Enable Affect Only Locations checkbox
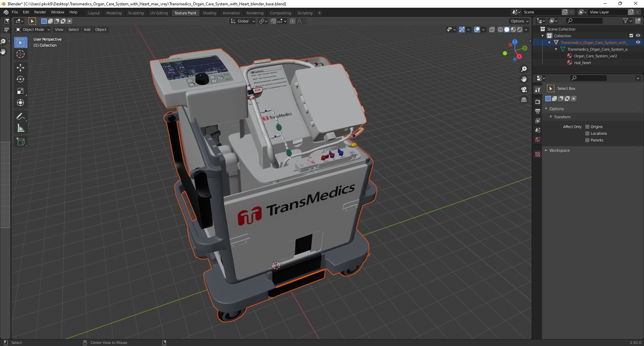The image size is (644, 346). [587, 133]
